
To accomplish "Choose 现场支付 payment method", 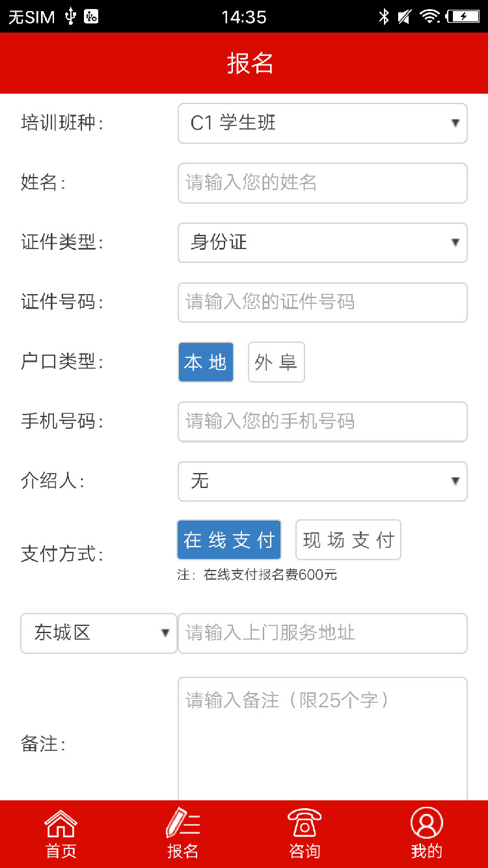I will coord(348,540).
